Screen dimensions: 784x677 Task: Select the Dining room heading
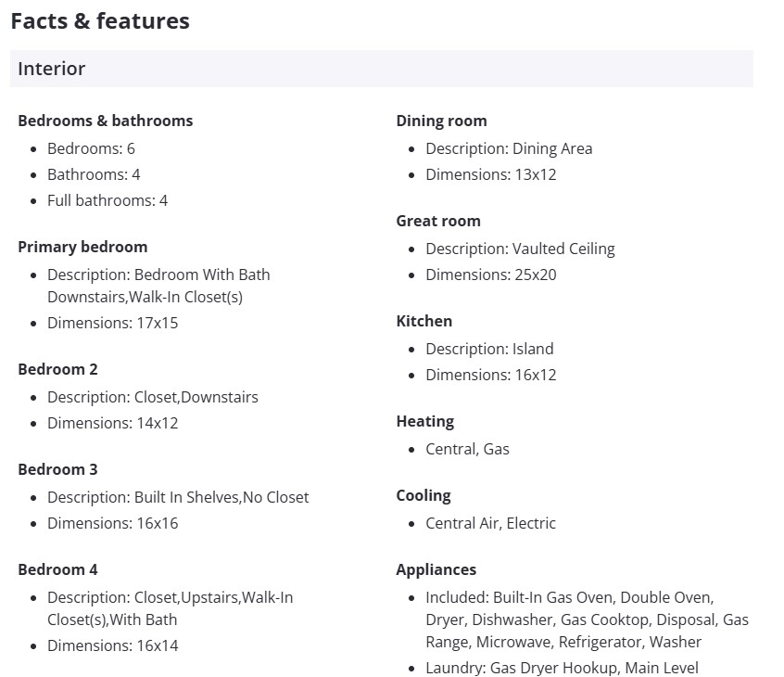click(441, 121)
